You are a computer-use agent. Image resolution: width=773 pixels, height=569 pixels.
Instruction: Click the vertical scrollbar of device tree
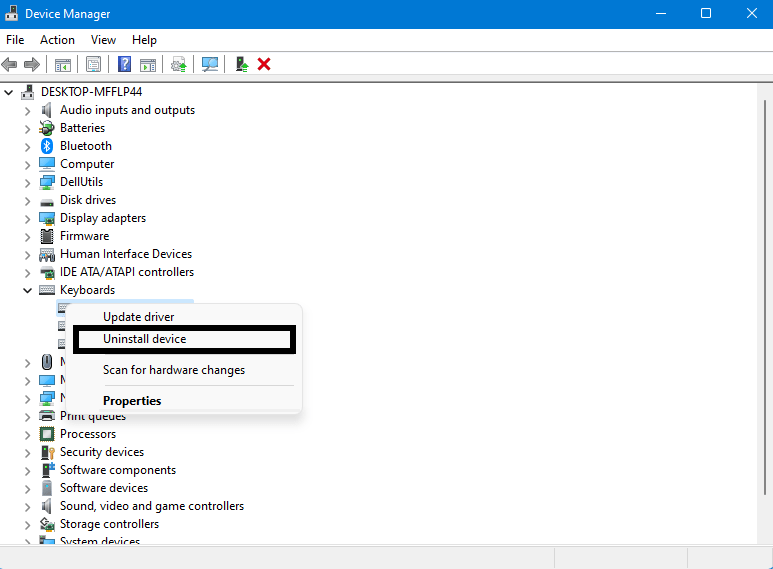click(x=765, y=298)
